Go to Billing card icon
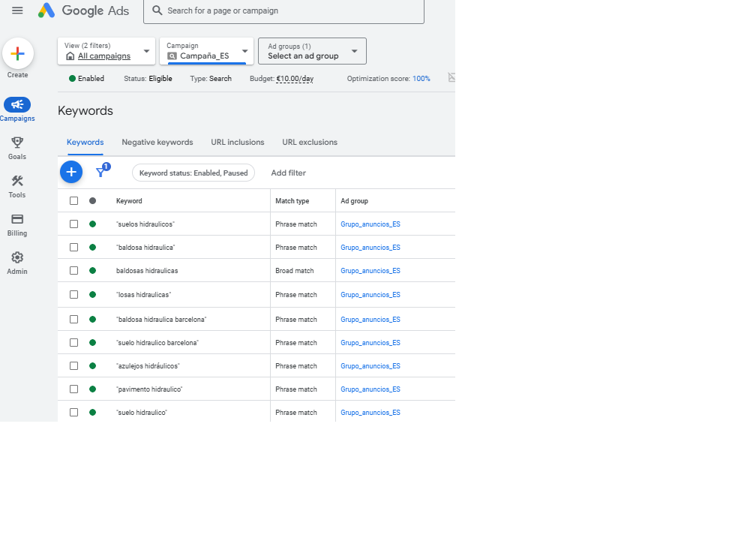 click(17, 219)
